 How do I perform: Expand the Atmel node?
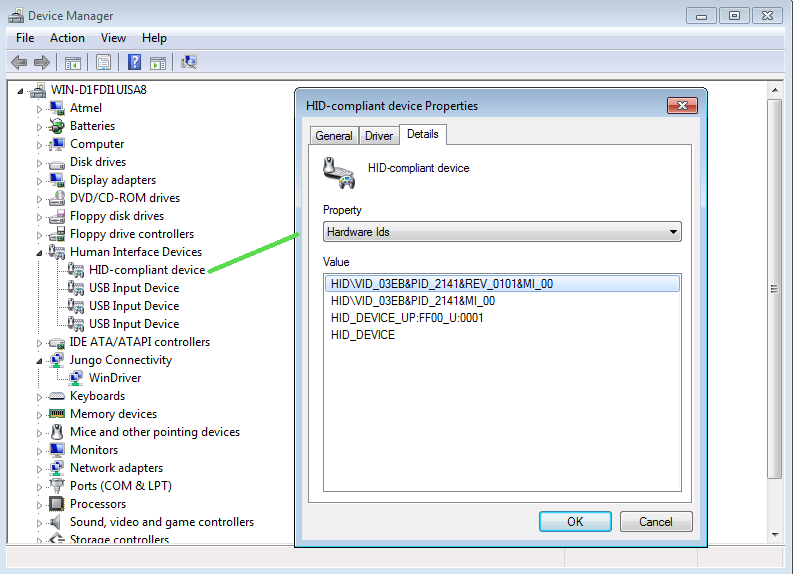(x=39, y=109)
